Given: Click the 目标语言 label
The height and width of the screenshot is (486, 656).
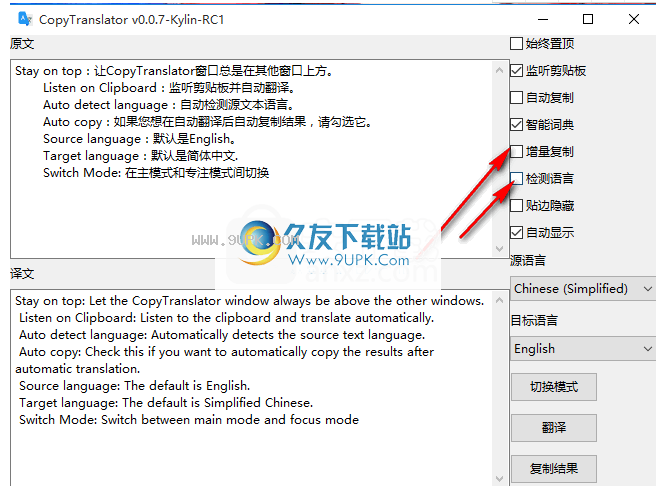Looking at the screenshot, I should pos(534,321).
